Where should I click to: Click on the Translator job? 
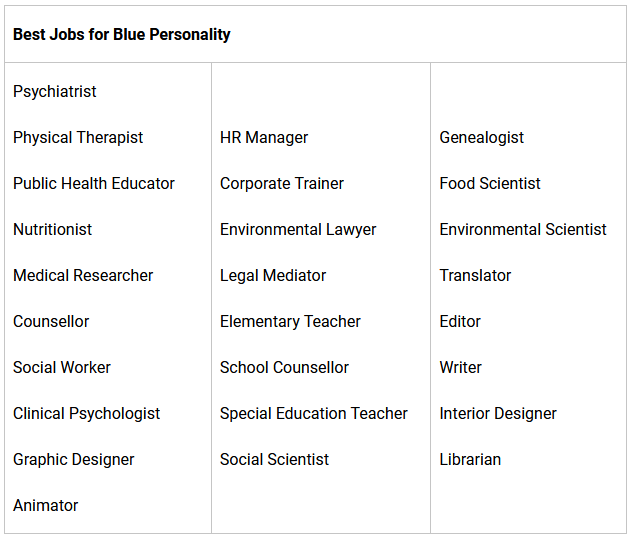pyautogui.click(x=475, y=275)
